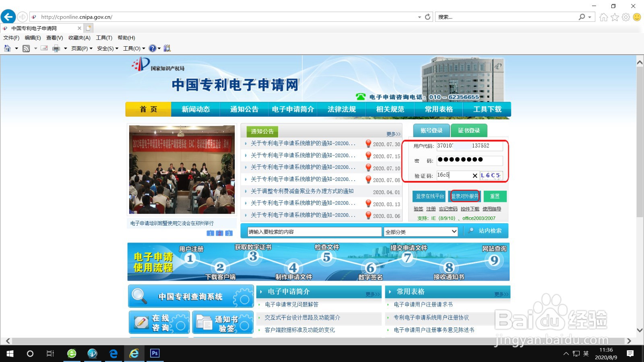
Task: Open the 收藏夹(A) menu
Action: coord(79,38)
